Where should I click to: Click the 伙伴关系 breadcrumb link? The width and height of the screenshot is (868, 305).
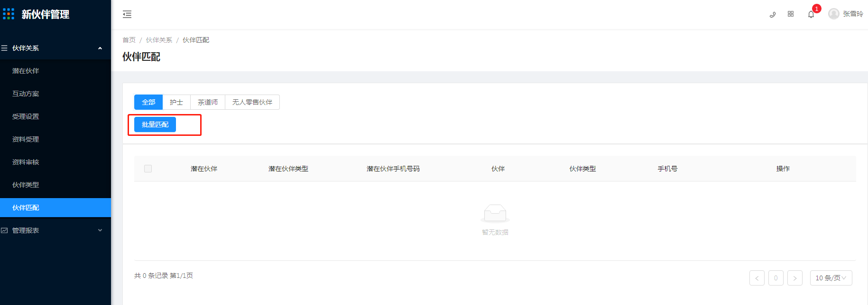tap(159, 40)
